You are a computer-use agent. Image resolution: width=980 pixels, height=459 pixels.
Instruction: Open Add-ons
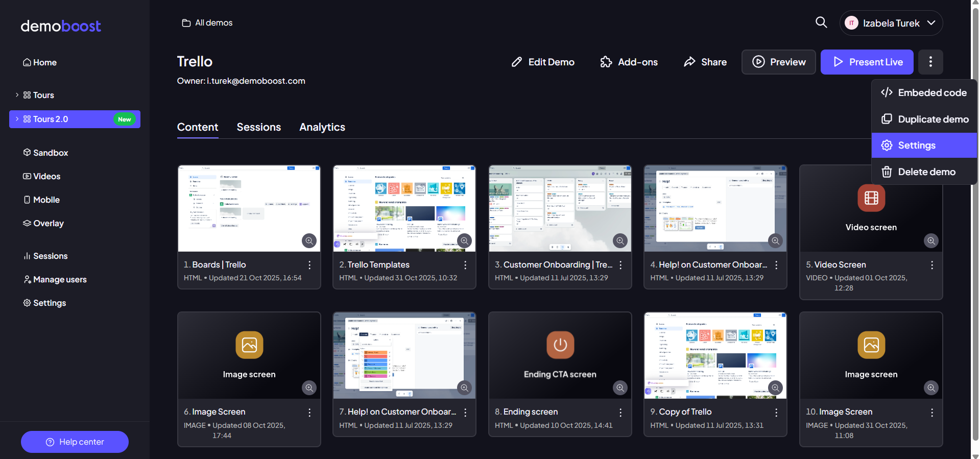(629, 62)
